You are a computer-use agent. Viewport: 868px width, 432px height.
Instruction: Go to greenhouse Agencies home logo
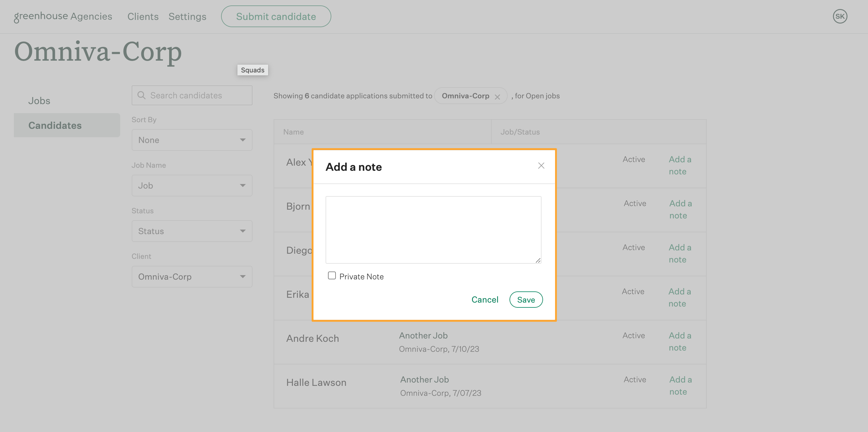coord(63,16)
